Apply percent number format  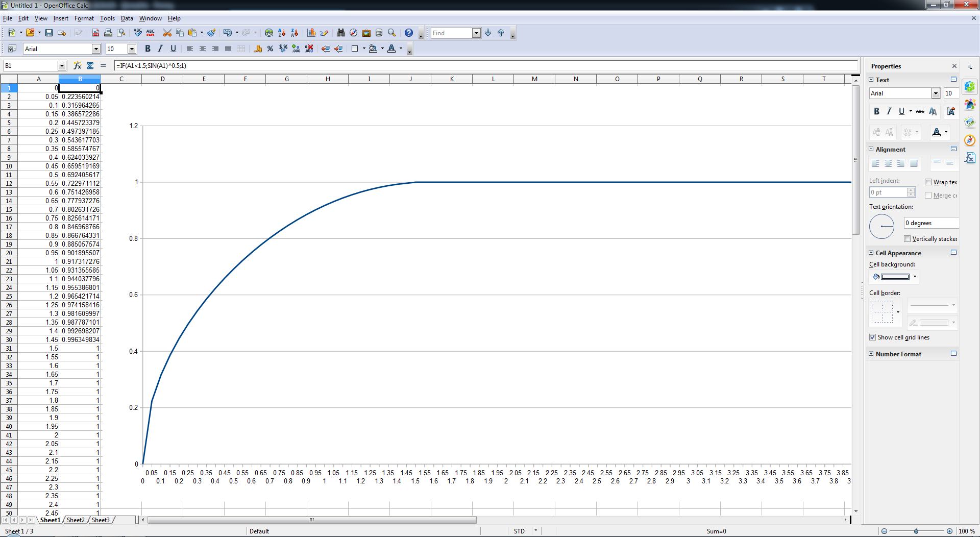[x=270, y=49]
